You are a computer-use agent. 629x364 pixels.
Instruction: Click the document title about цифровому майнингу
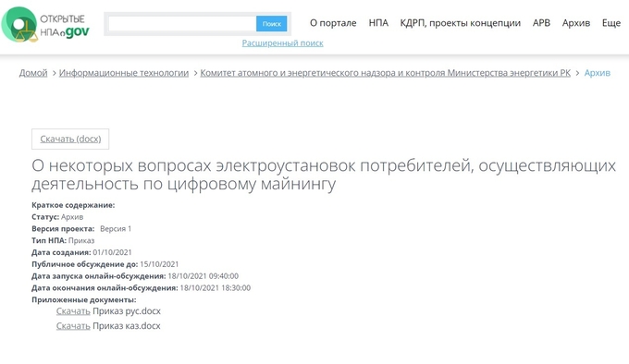pyautogui.click(x=324, y=175)
